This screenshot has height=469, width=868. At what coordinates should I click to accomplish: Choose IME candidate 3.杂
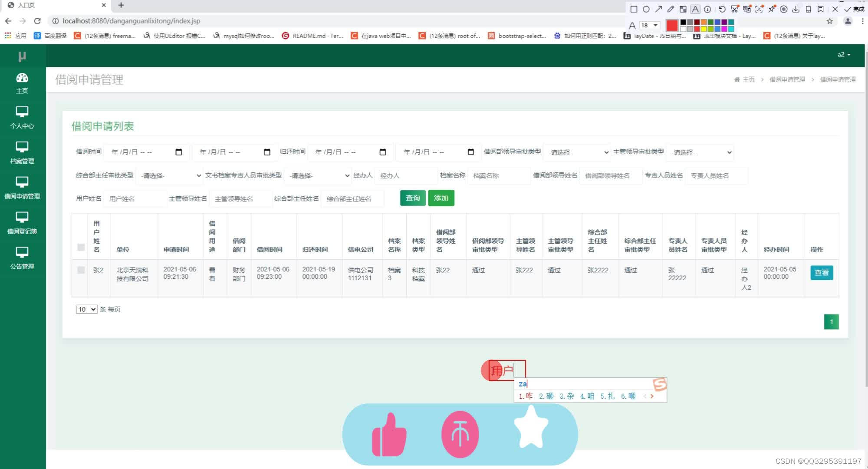pyautogui.click(x=567, y=396)
